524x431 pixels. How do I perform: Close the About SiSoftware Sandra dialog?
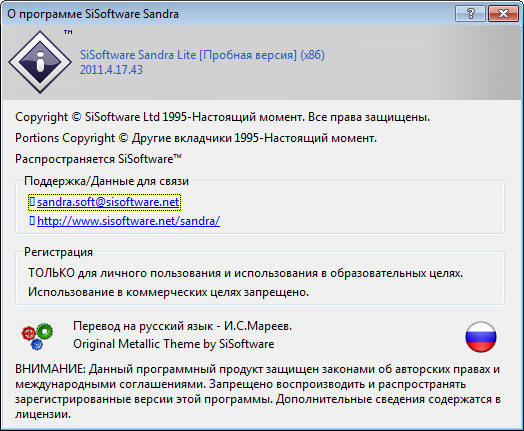tap(503, 14)
